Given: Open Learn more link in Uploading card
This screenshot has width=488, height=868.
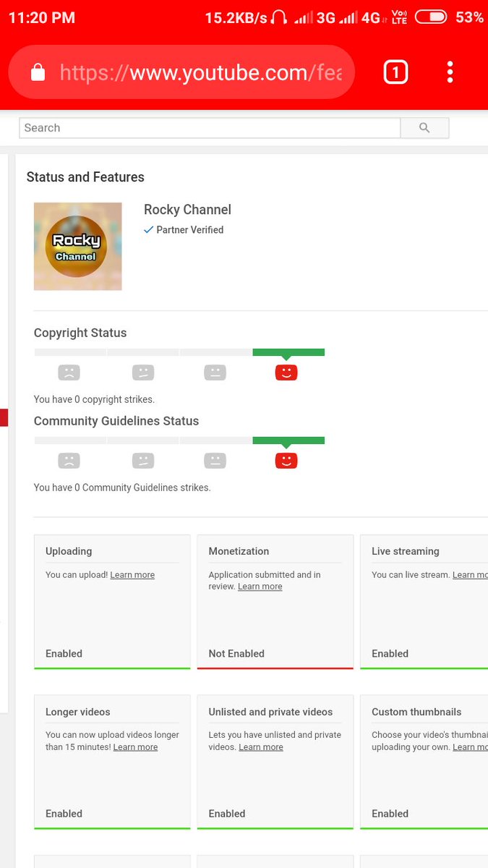Looking at the screenshot, I should coord(132,575).
